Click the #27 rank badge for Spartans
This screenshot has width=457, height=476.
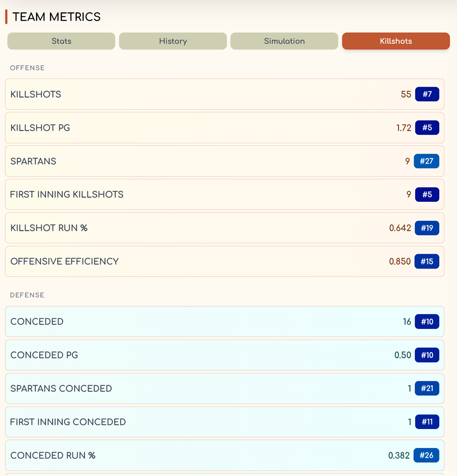click(427, 161)
